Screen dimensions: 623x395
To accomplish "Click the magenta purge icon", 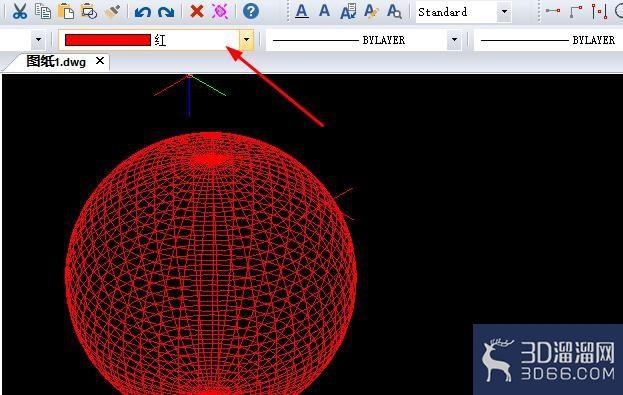I will (220, 11).
